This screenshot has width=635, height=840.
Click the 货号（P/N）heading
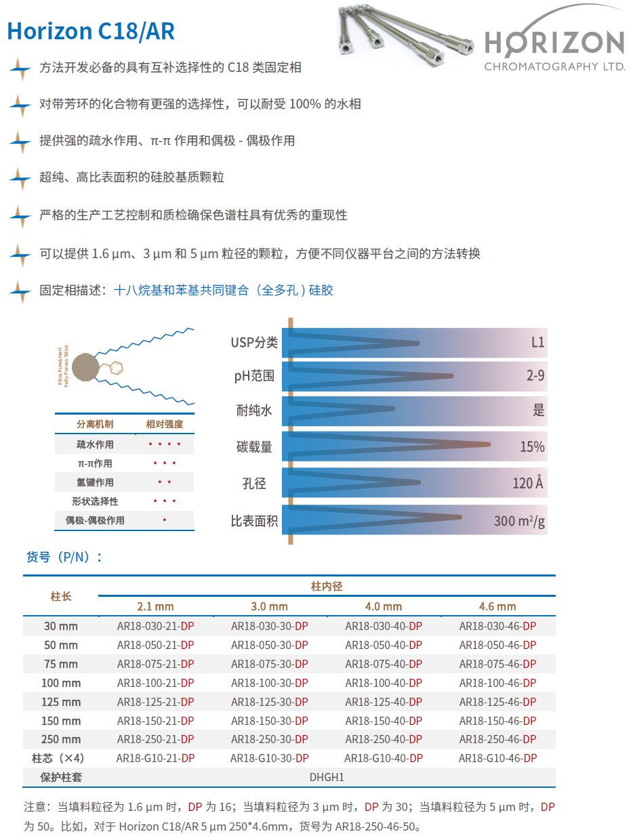point(64,557)
